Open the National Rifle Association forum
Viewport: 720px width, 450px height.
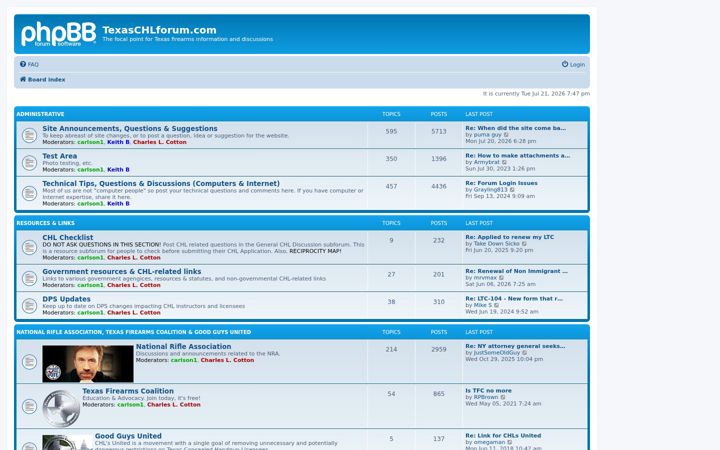[x=183, y=347]
